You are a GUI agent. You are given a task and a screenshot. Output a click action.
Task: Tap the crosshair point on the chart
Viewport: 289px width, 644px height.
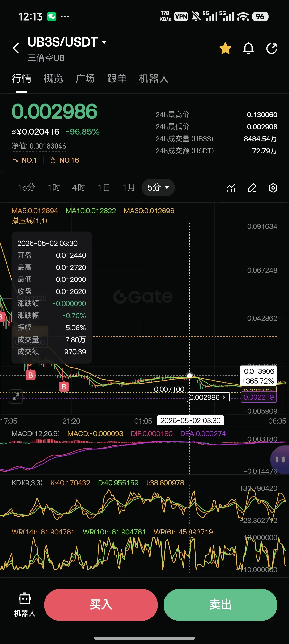click(190, 376)
